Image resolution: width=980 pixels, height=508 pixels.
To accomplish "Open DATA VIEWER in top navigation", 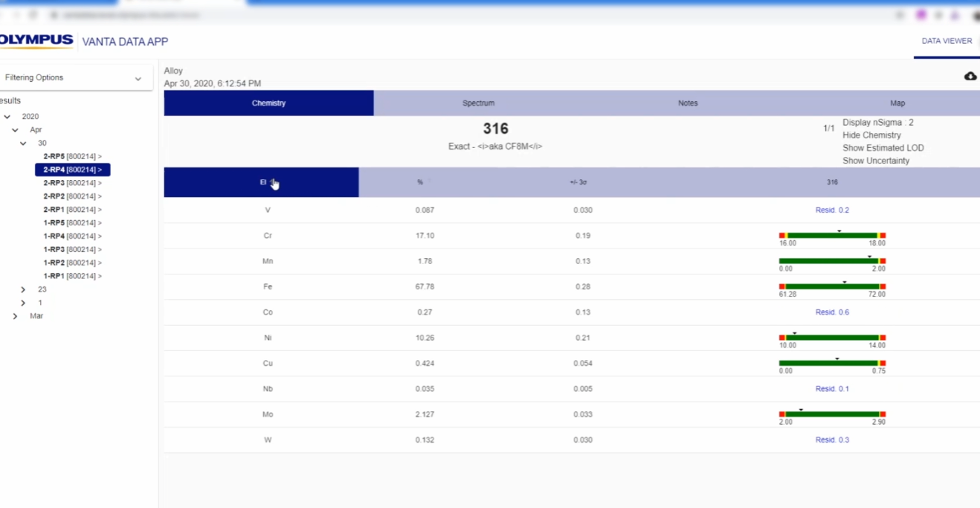I will click(x=947, y=42).
